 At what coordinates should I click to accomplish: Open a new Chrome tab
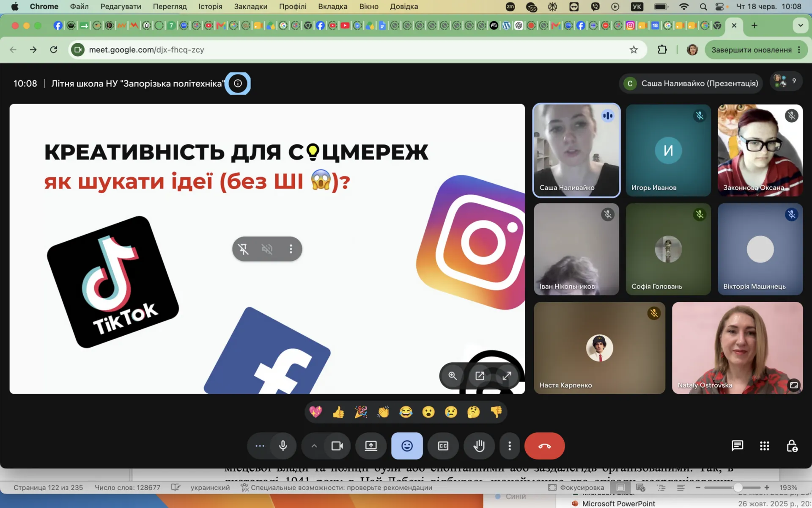(754, 25)
